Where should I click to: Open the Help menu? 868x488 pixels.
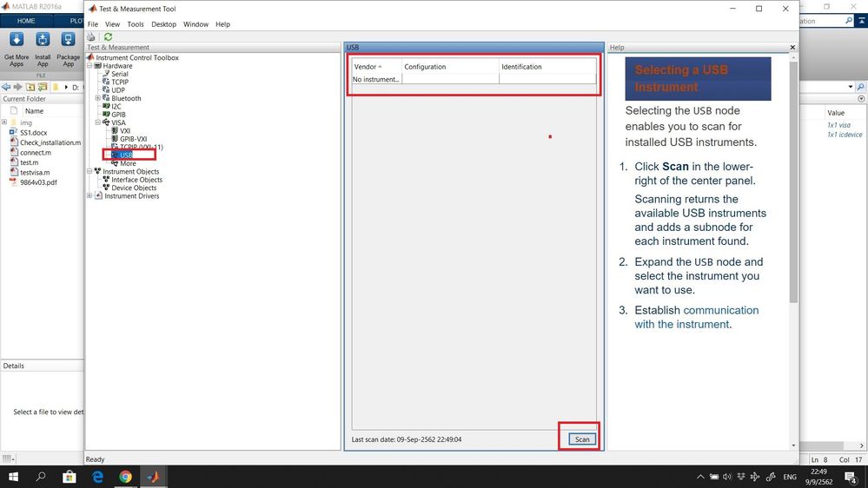pos(222,24)
